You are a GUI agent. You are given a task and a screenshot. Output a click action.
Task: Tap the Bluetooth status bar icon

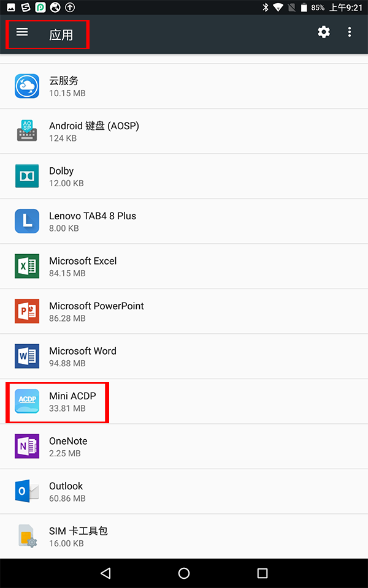pyautogui.click(x=266, y=7)
